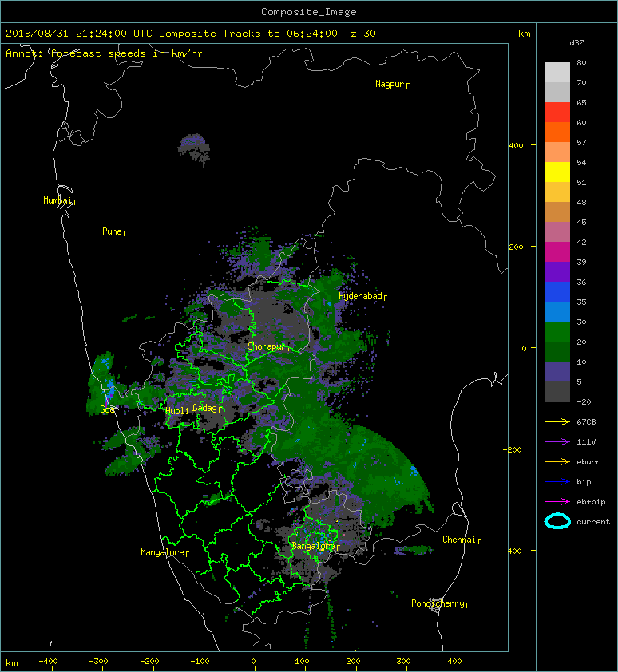Select the red 65 dBZ color swatch
This screenshot has height=672, width=618.
click(x=557, y=112)
